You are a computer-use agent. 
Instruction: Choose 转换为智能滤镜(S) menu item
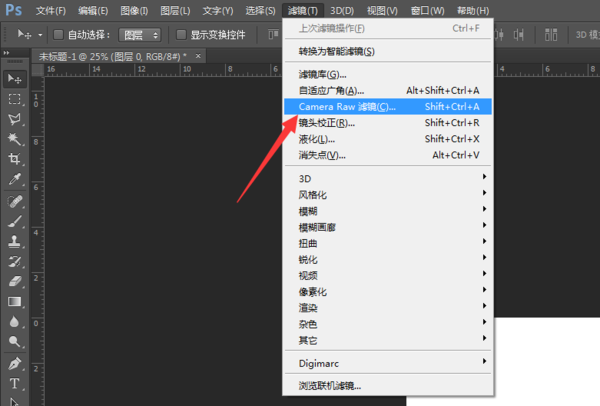click(388, 51)
